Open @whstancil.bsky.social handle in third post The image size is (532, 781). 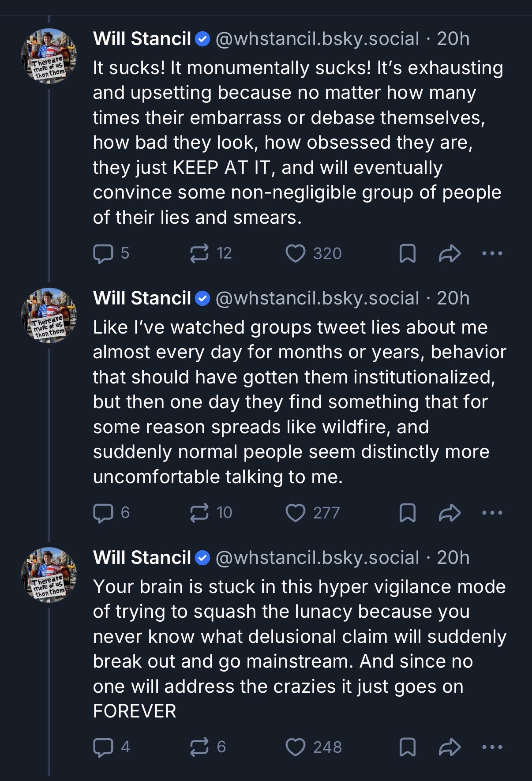pos(317,558)
